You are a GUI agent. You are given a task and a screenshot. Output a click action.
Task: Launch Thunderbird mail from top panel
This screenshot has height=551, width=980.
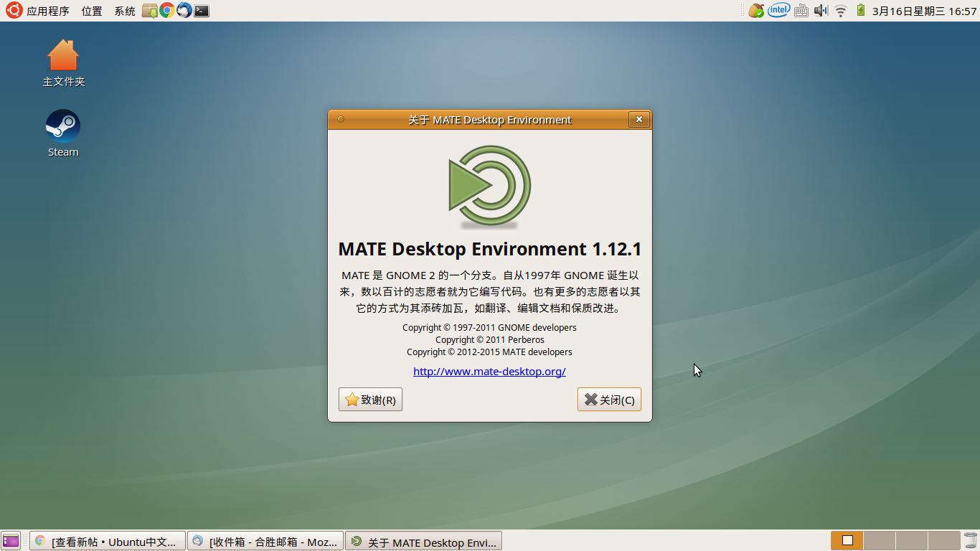(184, 11)
